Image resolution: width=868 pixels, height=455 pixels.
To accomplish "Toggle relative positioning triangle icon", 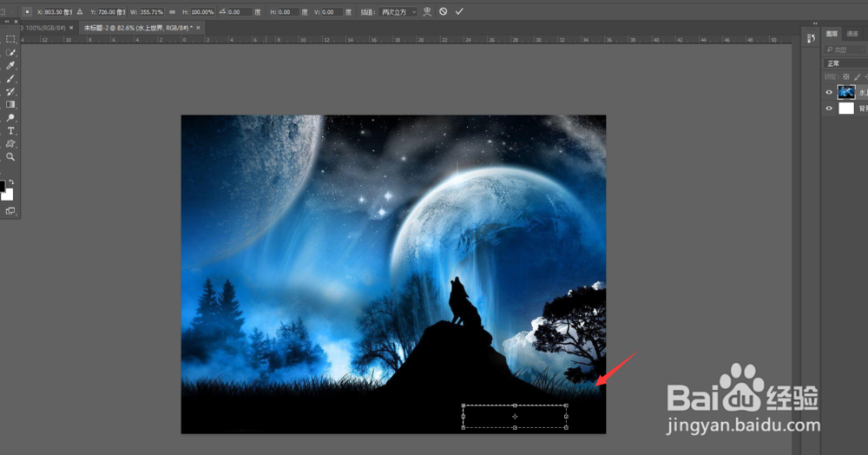I will coord(80,11).
